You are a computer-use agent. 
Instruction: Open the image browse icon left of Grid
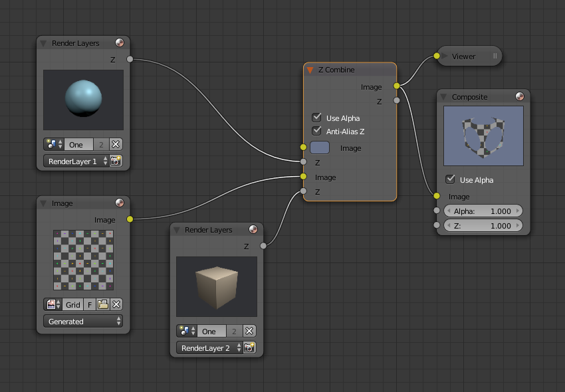53,304
